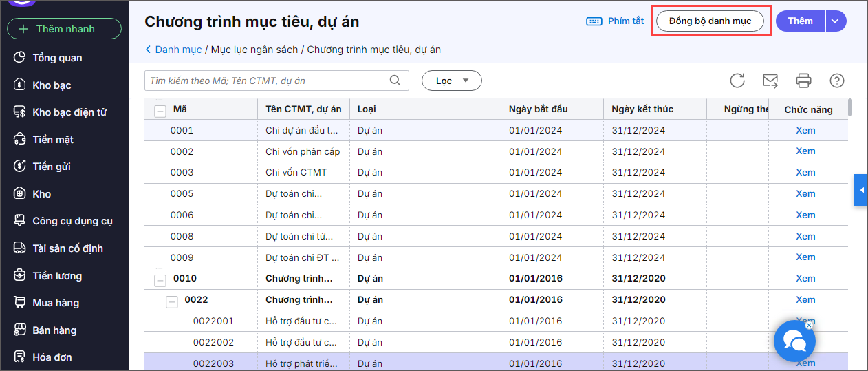Screen dimensions: 868x371
Task: Open the Lọc filter dropdown
Action: coord(451,81)
